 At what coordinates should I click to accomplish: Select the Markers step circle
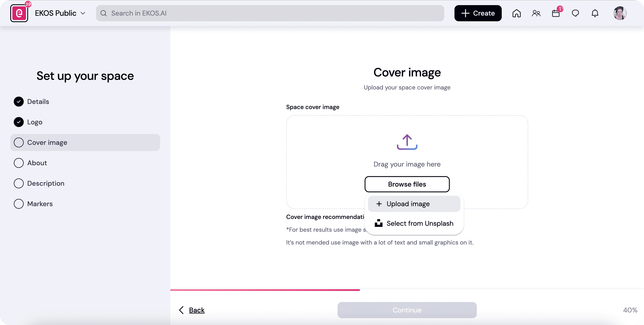pos(19,204)
